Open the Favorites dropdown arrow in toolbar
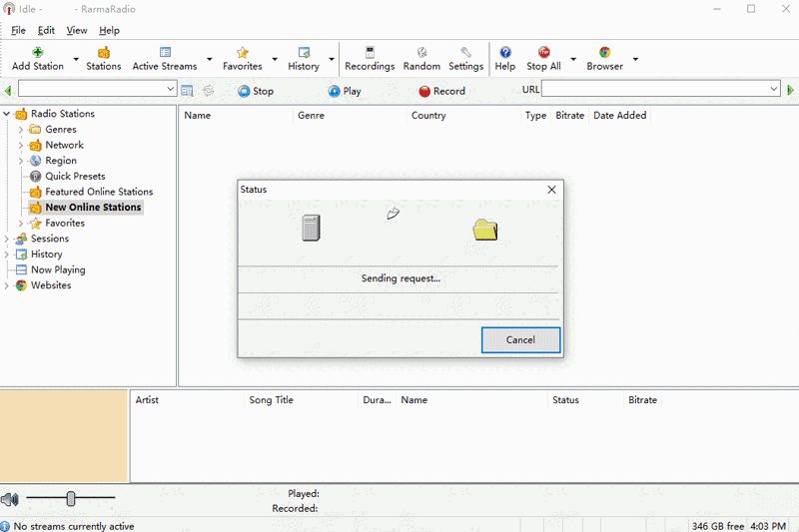This screenshot has width=799, height=532. point(275,59)
